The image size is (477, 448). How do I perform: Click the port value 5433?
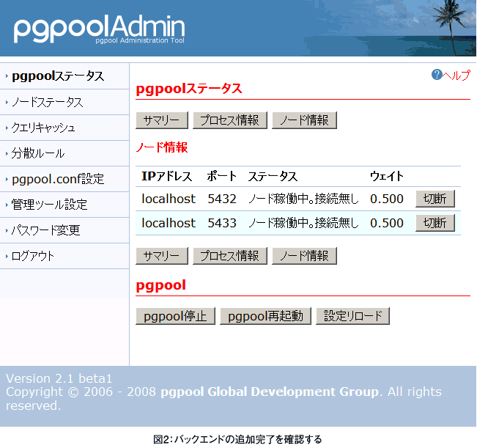click(x=222, y=223)
